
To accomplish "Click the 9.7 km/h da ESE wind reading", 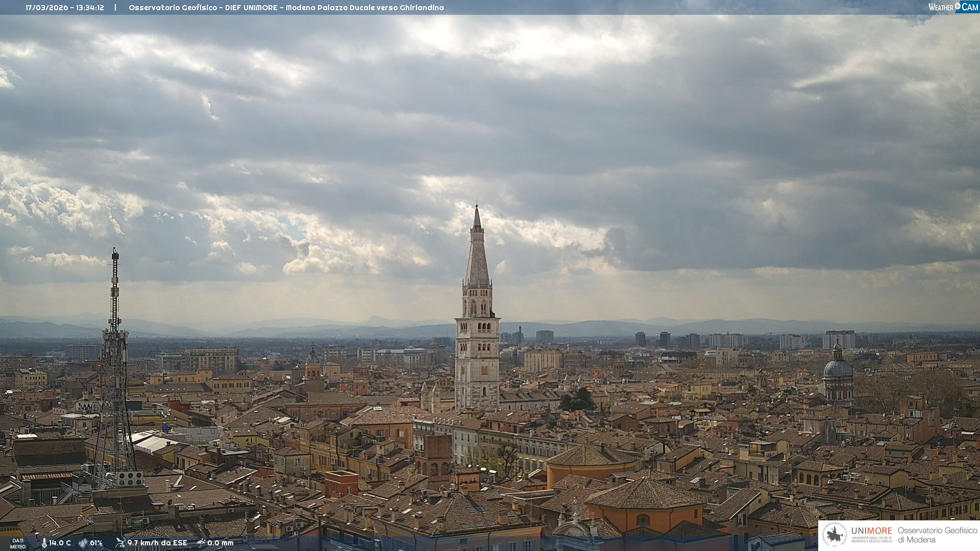I will tap(157, 543).
